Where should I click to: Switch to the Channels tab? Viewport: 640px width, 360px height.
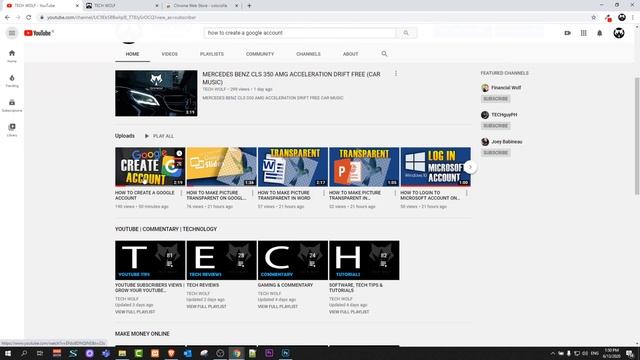(308, 54)
